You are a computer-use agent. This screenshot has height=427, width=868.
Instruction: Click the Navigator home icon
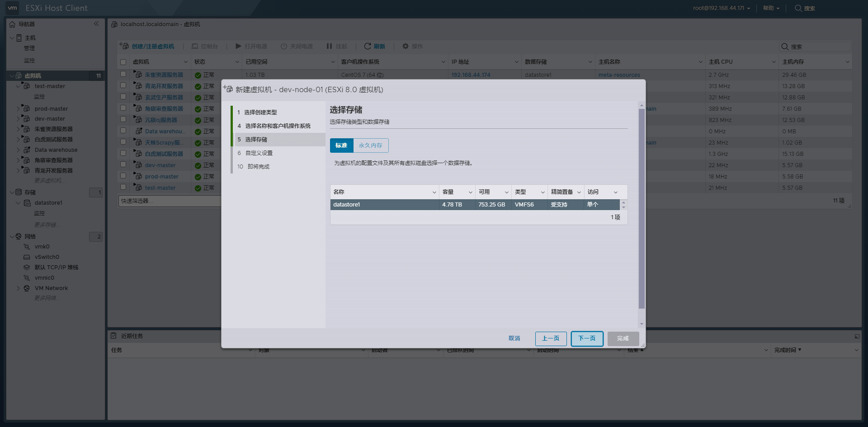12,24
